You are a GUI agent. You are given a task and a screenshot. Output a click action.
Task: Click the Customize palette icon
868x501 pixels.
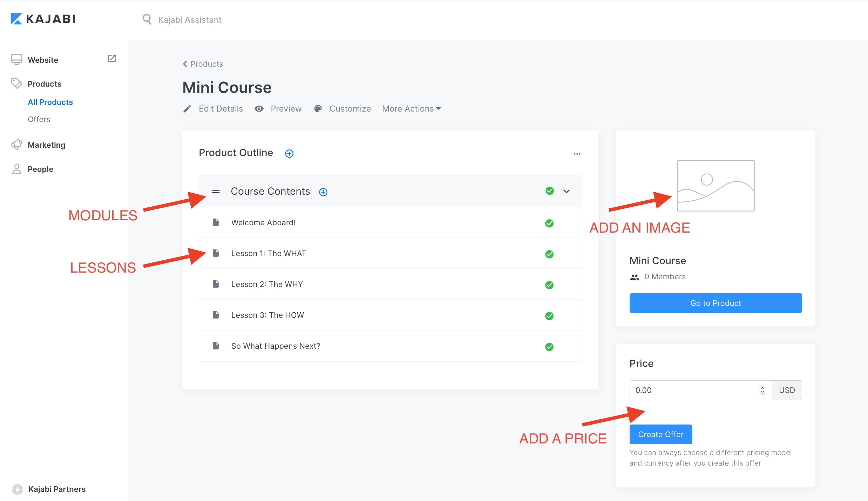318,109
